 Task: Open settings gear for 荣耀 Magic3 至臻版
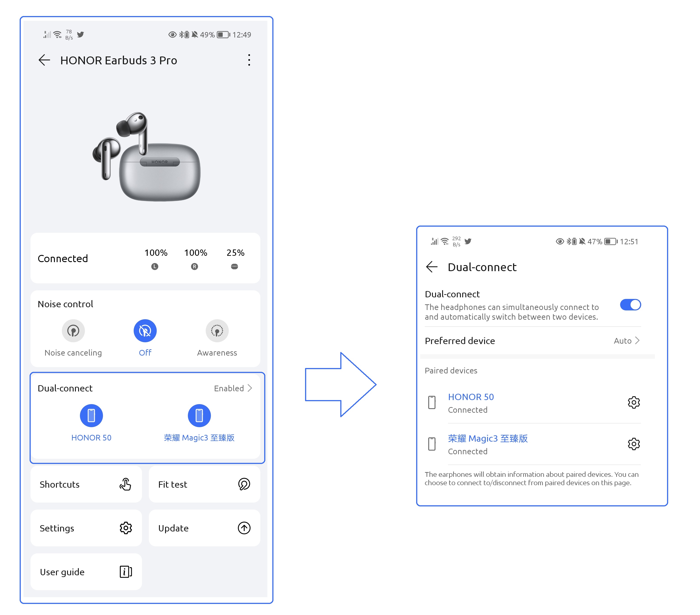coord(634,444)
